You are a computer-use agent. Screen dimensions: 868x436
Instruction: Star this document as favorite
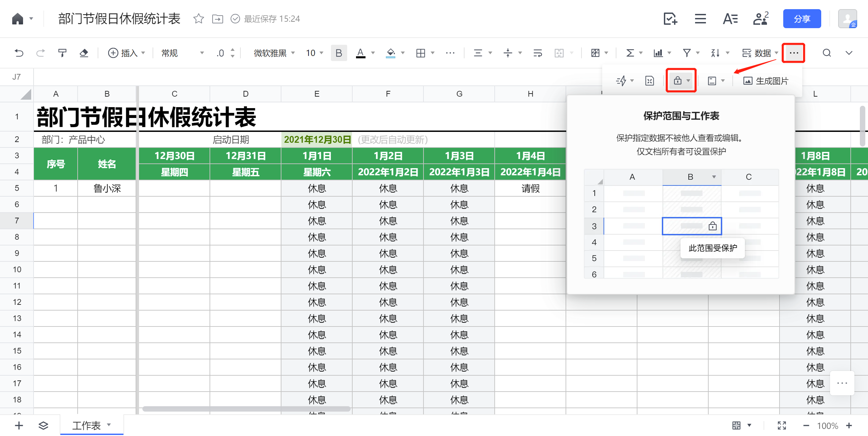198,19
